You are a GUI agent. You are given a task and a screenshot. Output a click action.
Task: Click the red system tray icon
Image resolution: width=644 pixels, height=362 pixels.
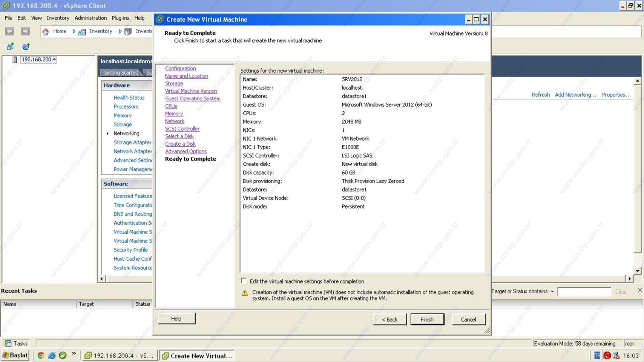pos(607,355)
